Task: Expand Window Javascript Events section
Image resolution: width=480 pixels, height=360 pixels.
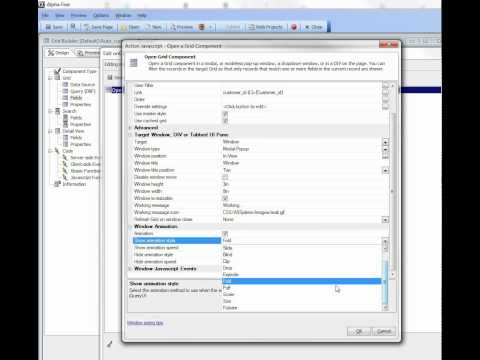Action: pyautogui.click(x=130, y=269)
